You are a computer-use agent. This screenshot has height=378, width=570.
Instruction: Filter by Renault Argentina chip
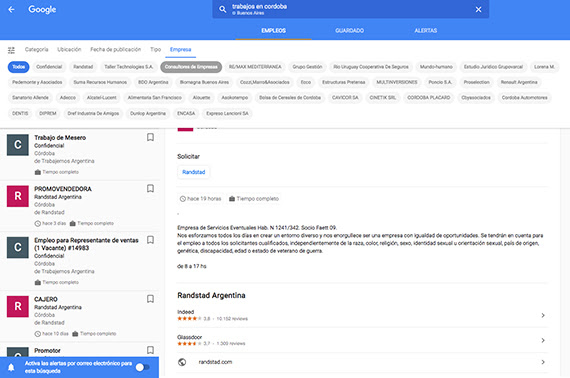pyautogui.click(x=519, y=83)
